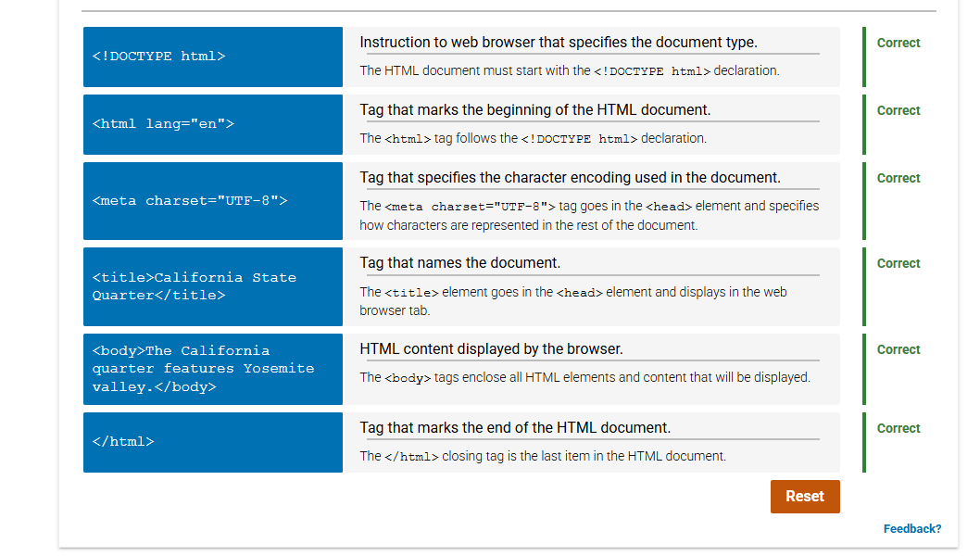Click the closing </html> tag block
The height and width of the screenshot is (556, 980).
(212, 442)
